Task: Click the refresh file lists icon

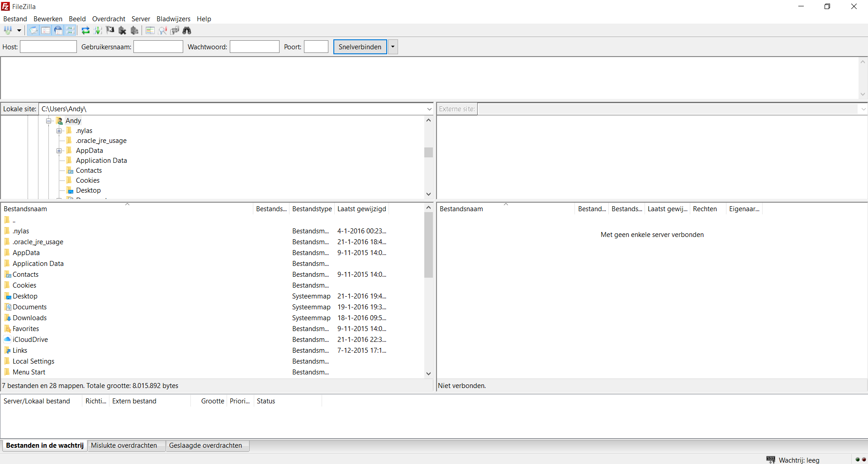Action: click(x=85, y=30)
